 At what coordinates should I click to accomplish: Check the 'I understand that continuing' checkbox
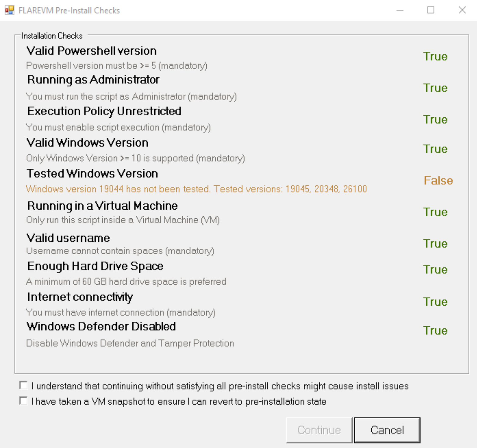point(23,385)
